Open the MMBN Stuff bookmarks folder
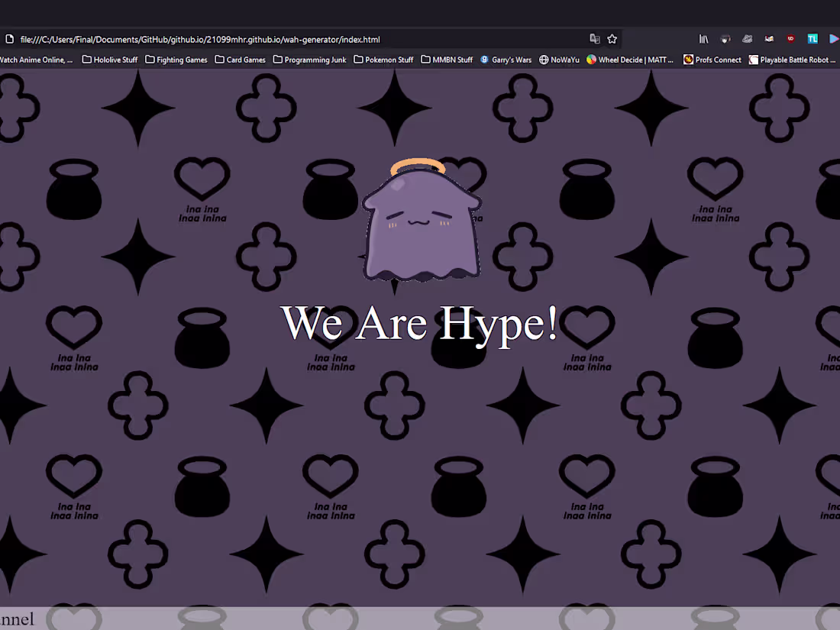The width and height of the screenshot is (840, 630). pyautogui.click(x=447, y=59)
